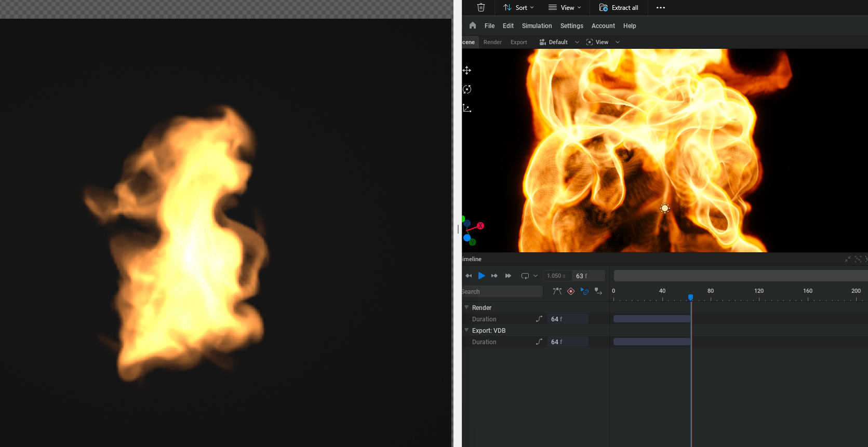Open the Default workspace dropdown

click(559, 42)
